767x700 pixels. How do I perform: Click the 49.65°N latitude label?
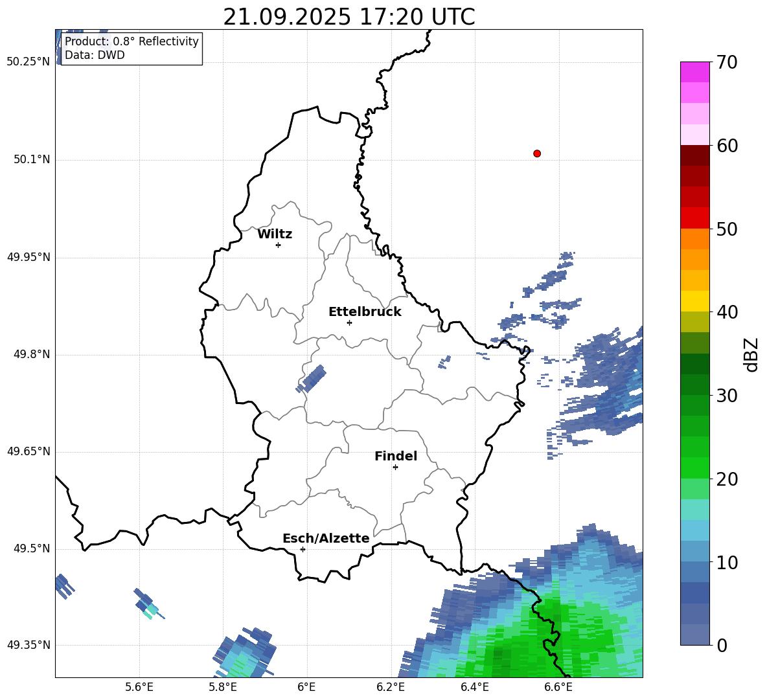[29, 451]
